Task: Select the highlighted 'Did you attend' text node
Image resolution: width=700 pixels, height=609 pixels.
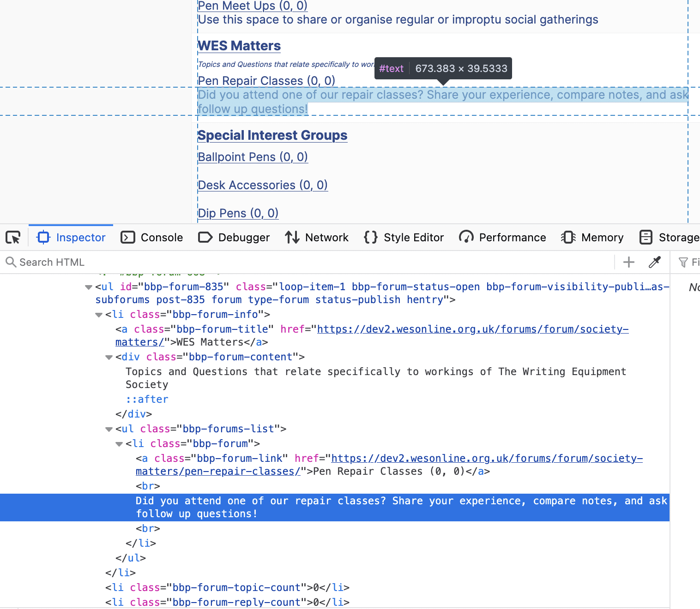Action: (x=335, y=507)
